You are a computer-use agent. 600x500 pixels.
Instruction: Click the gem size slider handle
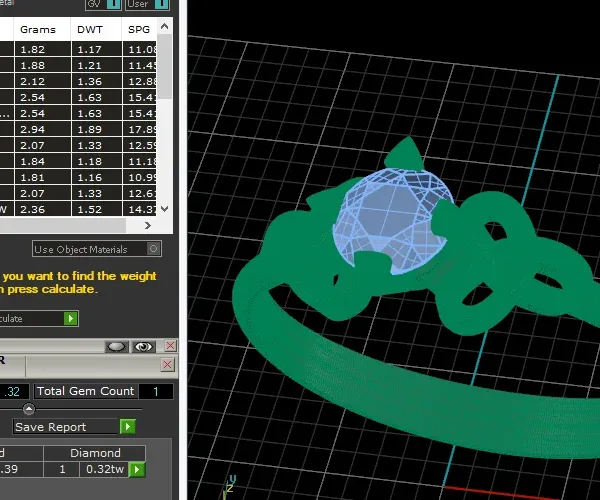[x=29, y=409]
